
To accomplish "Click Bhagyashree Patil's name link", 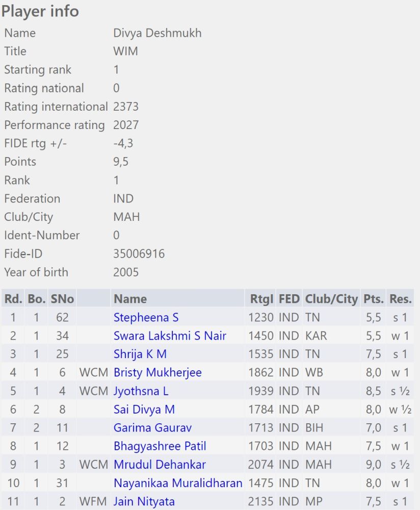I will click(x=160, y=446).
